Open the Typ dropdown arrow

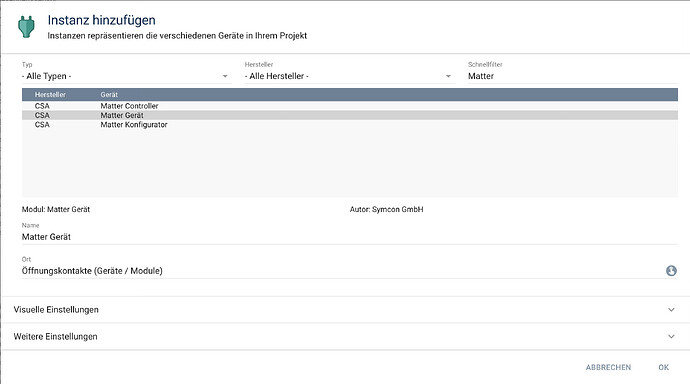[225, 76]
